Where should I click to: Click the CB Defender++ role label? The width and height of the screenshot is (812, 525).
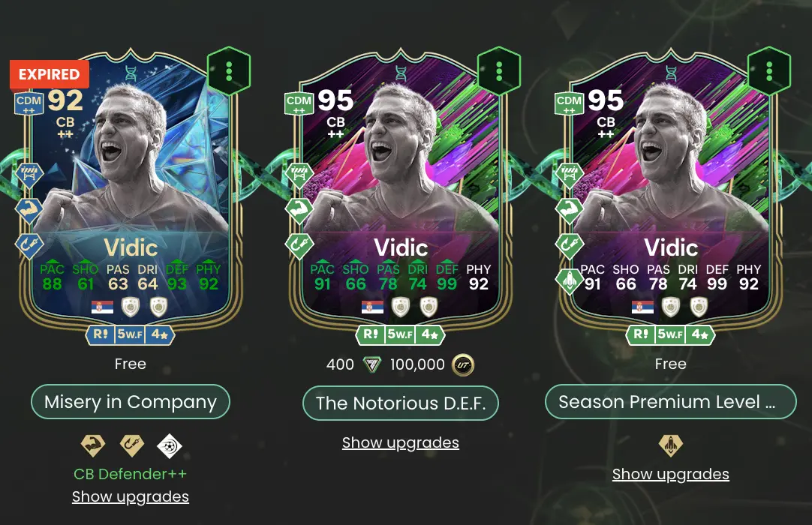pos(131,474)
